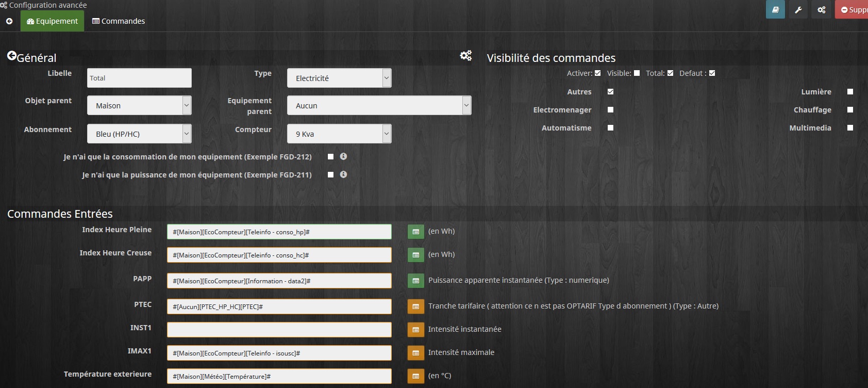The width and height of the screenshot is (868, 388).
Task: Open the Abonnement dropdown showing Bleu (HP/HC)
Action: coord(139,134)
